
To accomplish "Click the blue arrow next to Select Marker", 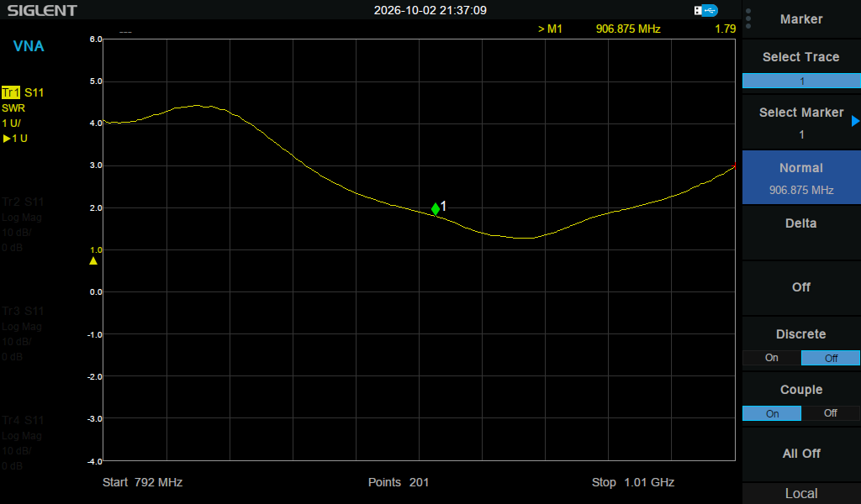I will [x=855, y=121].
